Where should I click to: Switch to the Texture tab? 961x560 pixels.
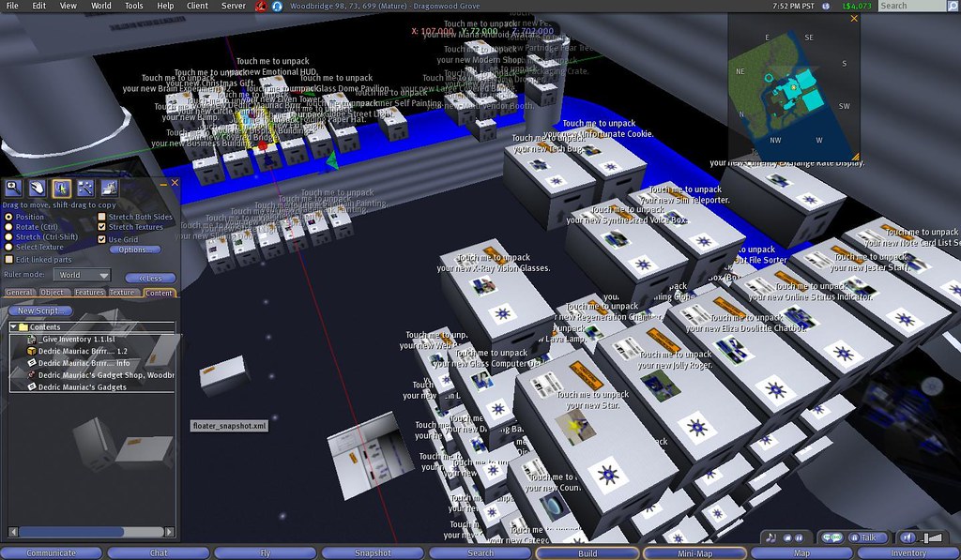pos(121,292)
